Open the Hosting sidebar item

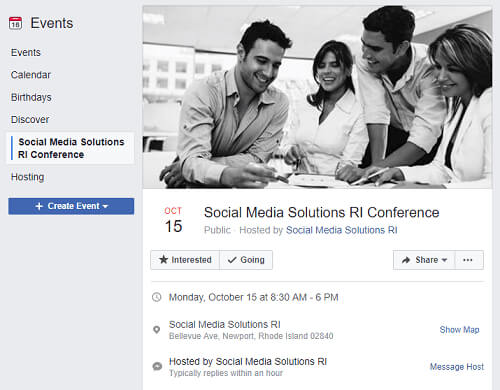click(x=27, y=177)
